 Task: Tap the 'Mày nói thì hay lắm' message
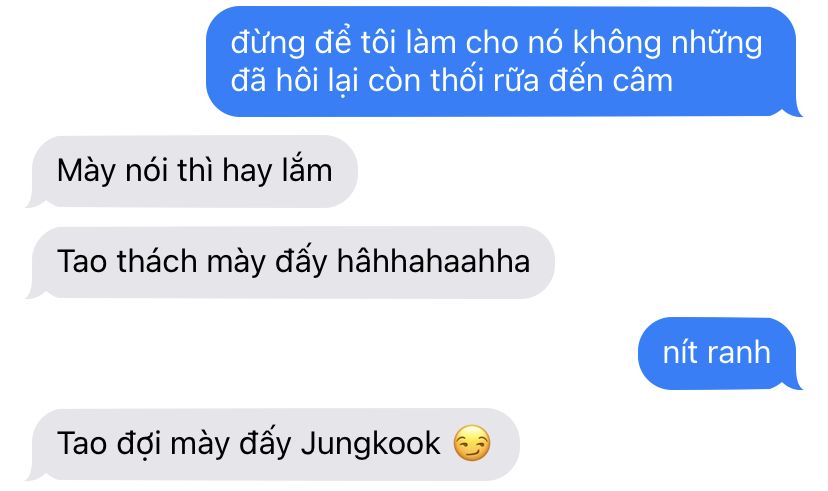tap(192, 171)
